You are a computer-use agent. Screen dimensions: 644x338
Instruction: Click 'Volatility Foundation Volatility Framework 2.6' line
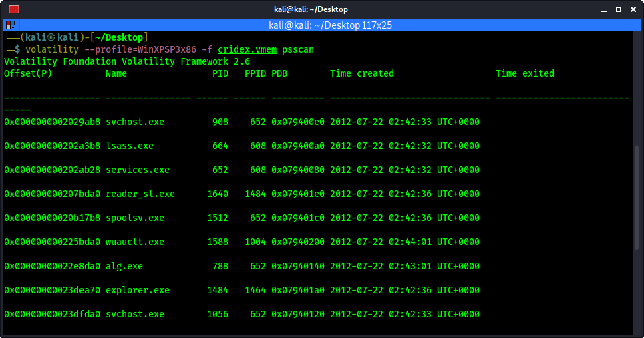[x=127, y=61]
